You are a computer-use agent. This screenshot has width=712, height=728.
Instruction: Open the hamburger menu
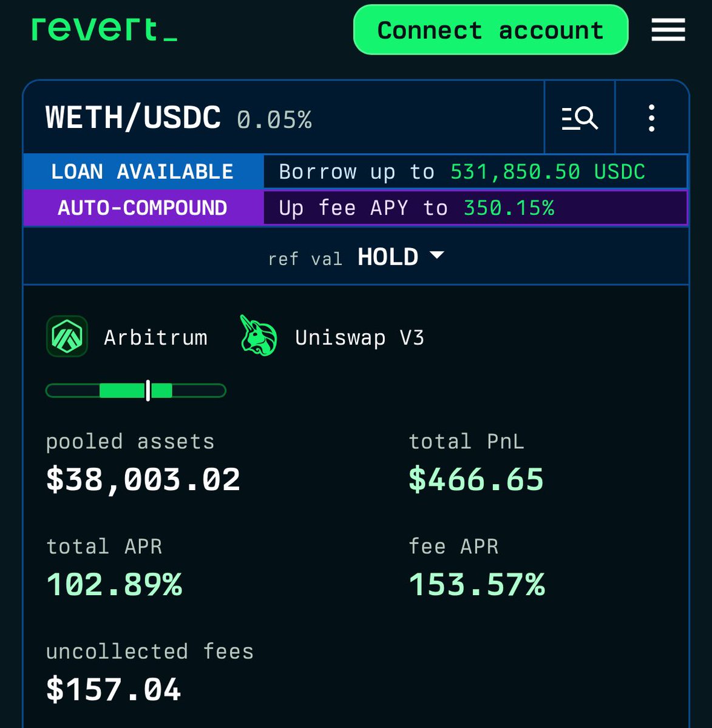[x=668, y=29]
